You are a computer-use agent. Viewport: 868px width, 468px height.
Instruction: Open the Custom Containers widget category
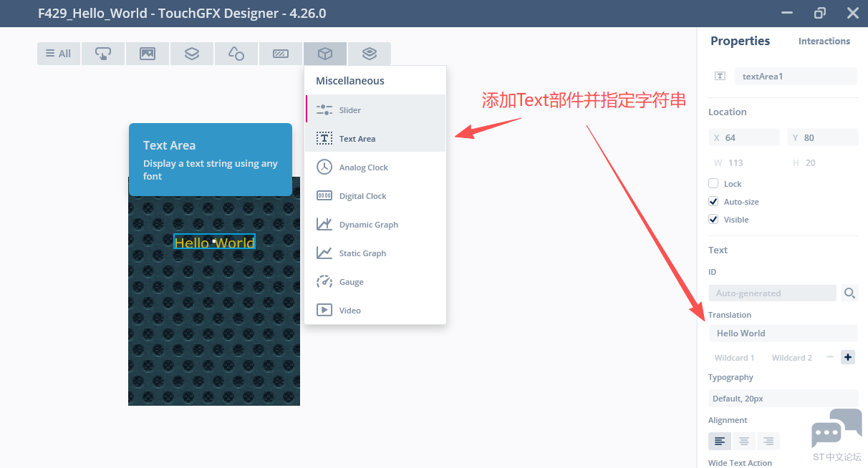[370, 54]
